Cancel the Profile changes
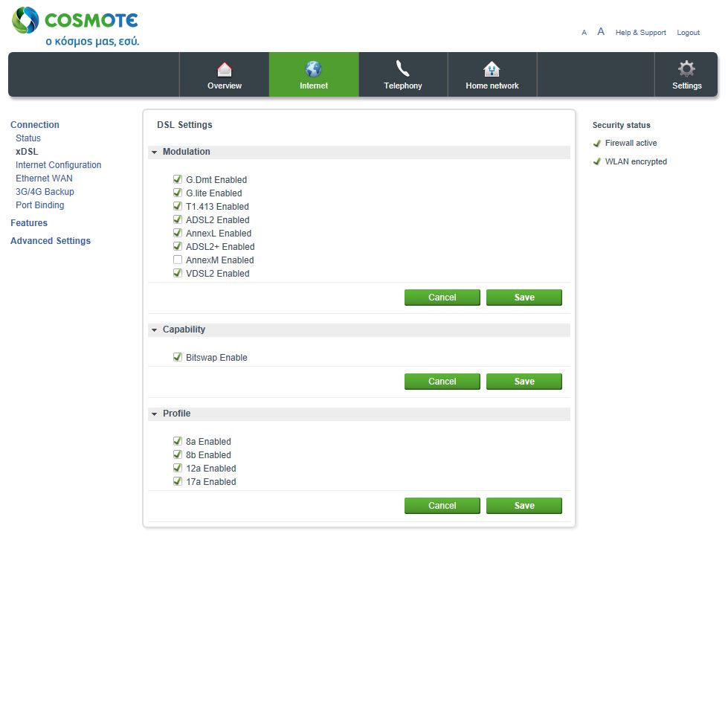This screenshot has height=720, width=728. click(x=442, y=506)
